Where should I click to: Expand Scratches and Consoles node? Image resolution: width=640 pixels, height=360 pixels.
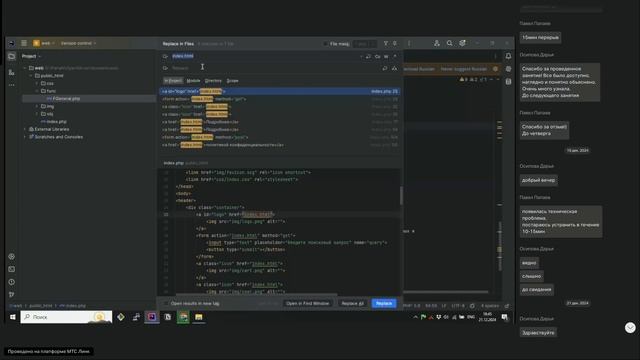point(25,137)
